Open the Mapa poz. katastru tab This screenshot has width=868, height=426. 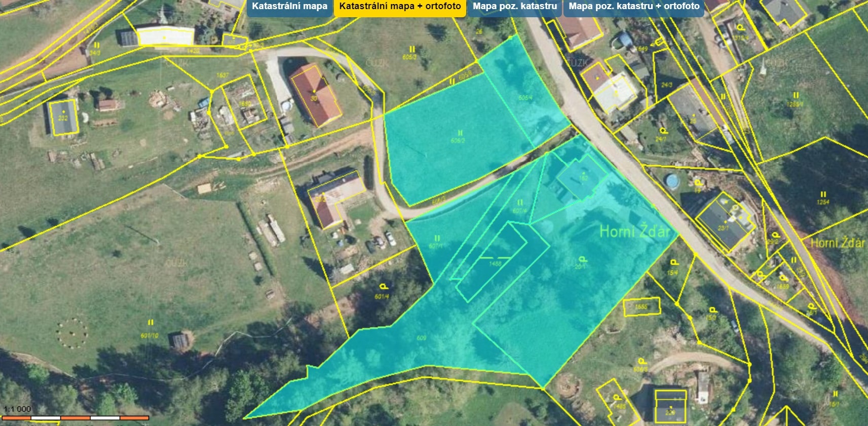(x=514, y=7)
